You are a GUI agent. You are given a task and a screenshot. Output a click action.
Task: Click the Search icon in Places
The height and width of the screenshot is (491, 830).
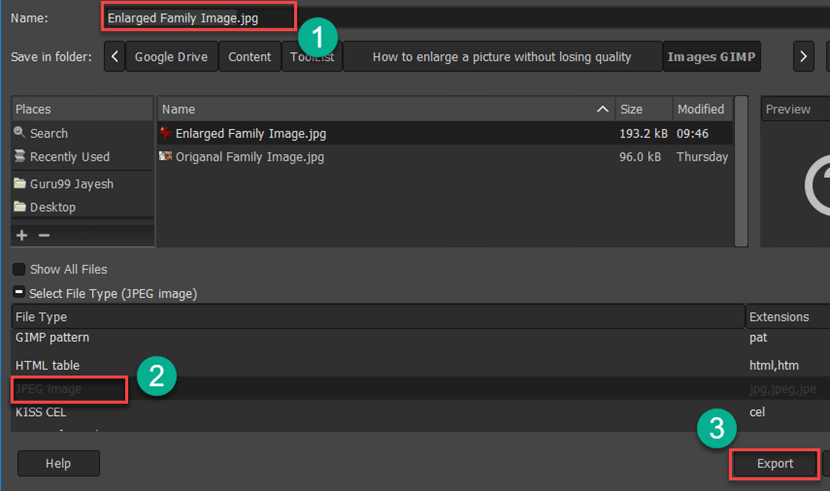click(x=20, y=133)
